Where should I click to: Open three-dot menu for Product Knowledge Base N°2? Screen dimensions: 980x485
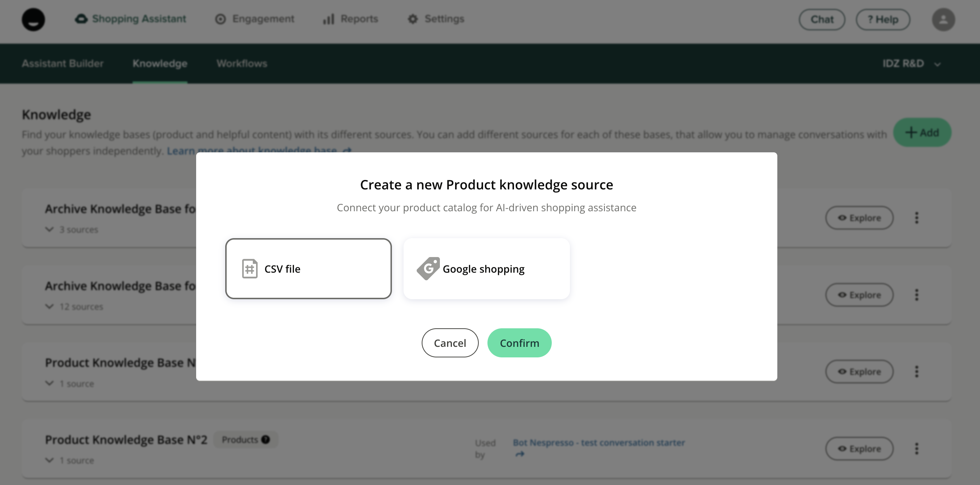[916, 448]
